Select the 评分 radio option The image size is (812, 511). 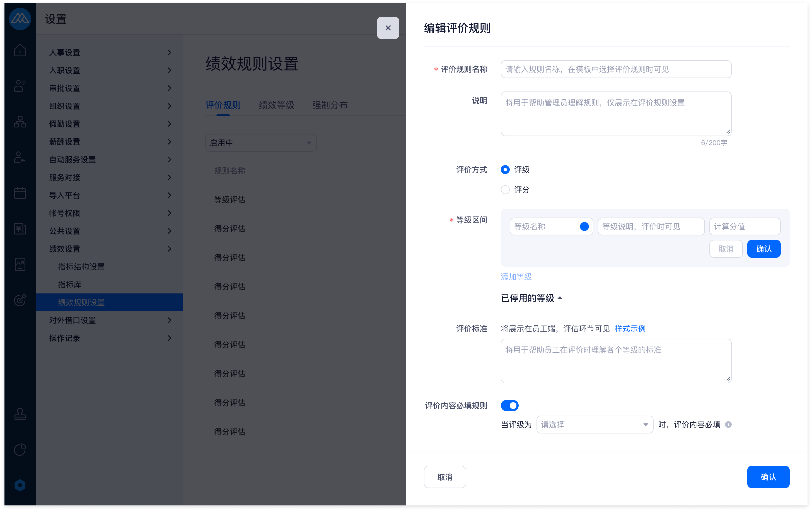click(x=505, y=190)
